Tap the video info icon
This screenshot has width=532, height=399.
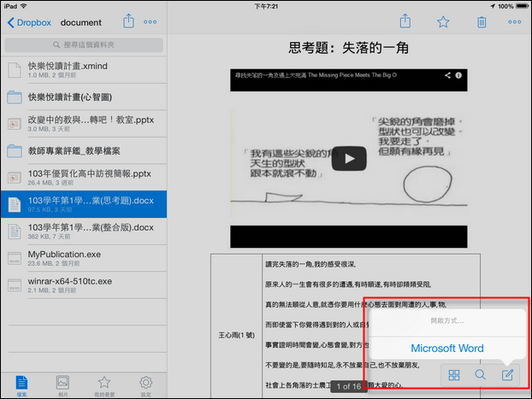(458, 75)
